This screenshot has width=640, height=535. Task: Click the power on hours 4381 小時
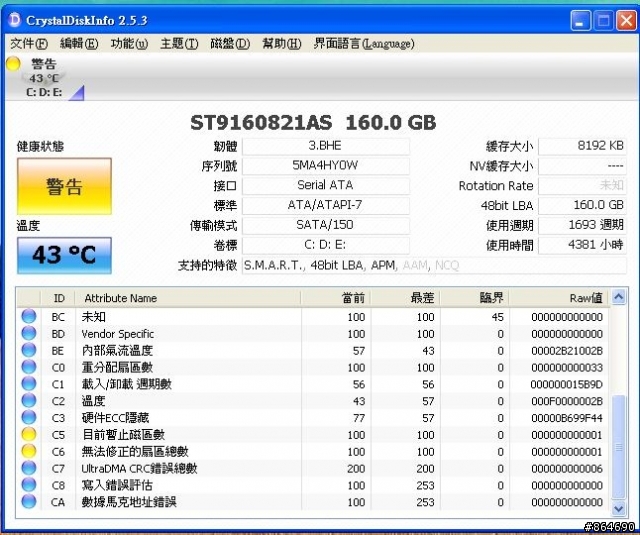tap(582, 245)
